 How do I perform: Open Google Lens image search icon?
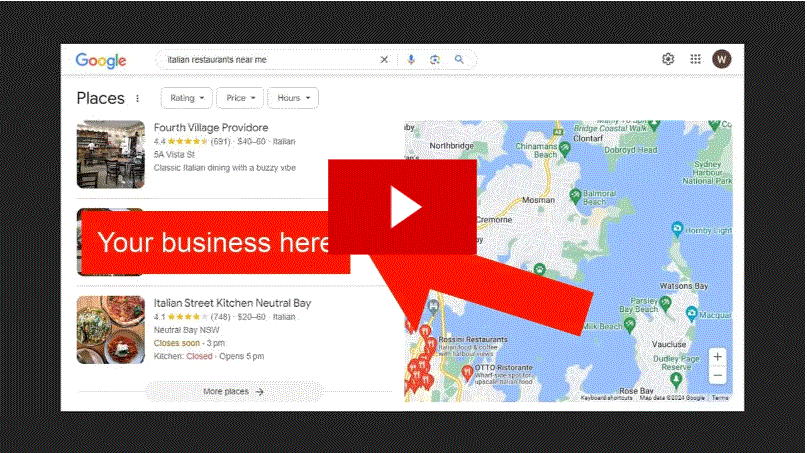pos(435,60)
